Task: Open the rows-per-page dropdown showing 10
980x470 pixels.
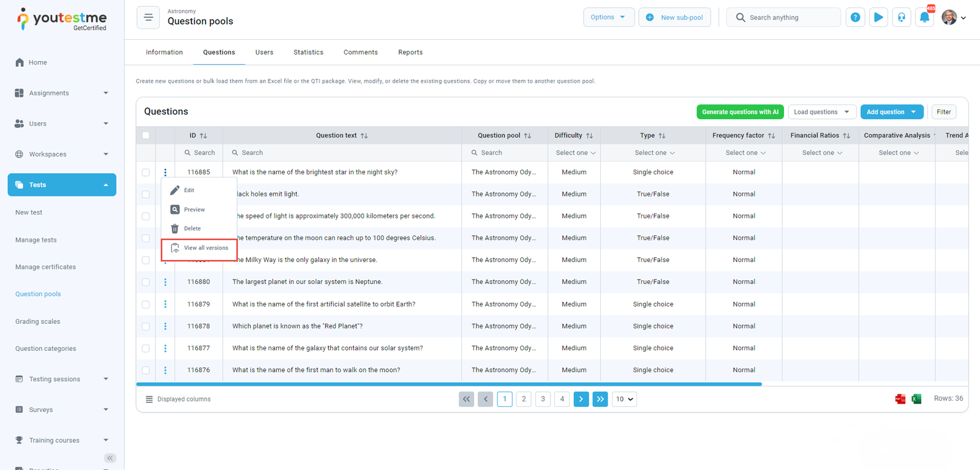Action: pyautogui.click(x=624, y=399)
